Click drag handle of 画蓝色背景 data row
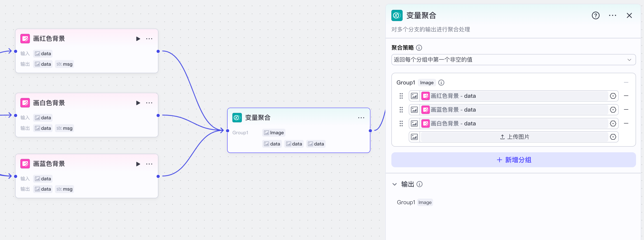The width and height of the screenshot is (644, 240). tap(401, 109)
